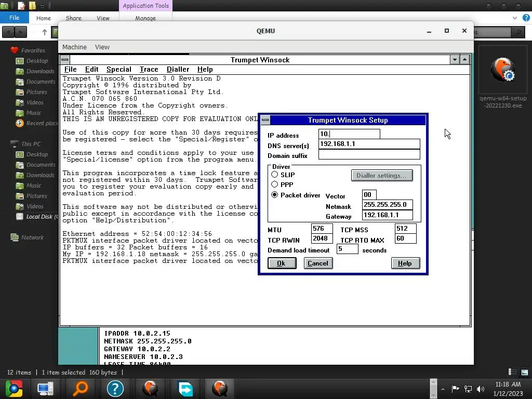Click the MTU value field
Viewport: 532px width, 399px height.
click(322, 229)
